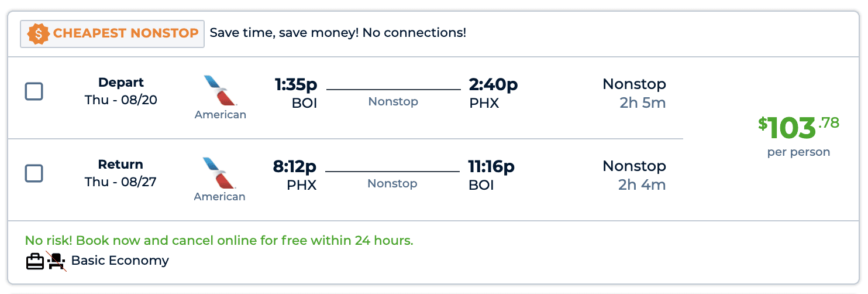Click the 'Save time, save money' tagline
868x294 pixels.
click(x=338, y=33)
